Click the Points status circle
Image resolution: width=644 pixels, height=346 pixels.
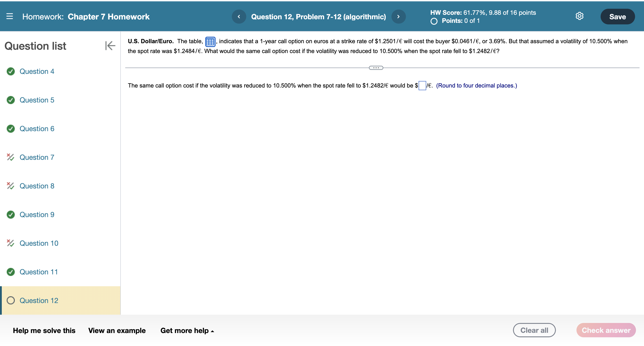coord(434,21)
